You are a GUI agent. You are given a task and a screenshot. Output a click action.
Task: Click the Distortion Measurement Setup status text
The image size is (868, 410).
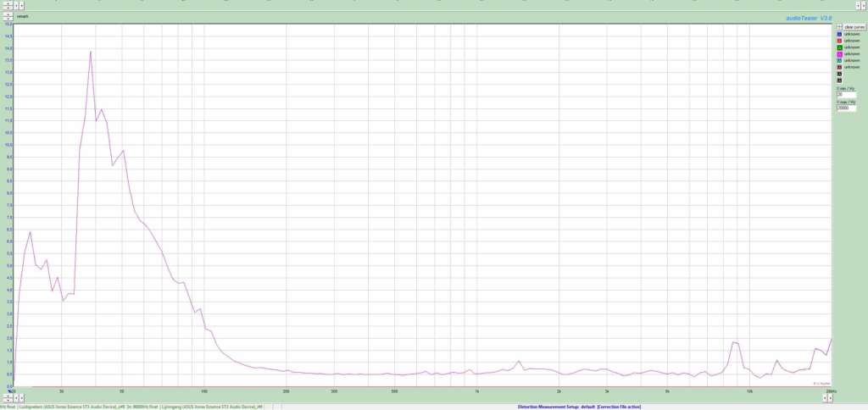click(x=579, y=407)
